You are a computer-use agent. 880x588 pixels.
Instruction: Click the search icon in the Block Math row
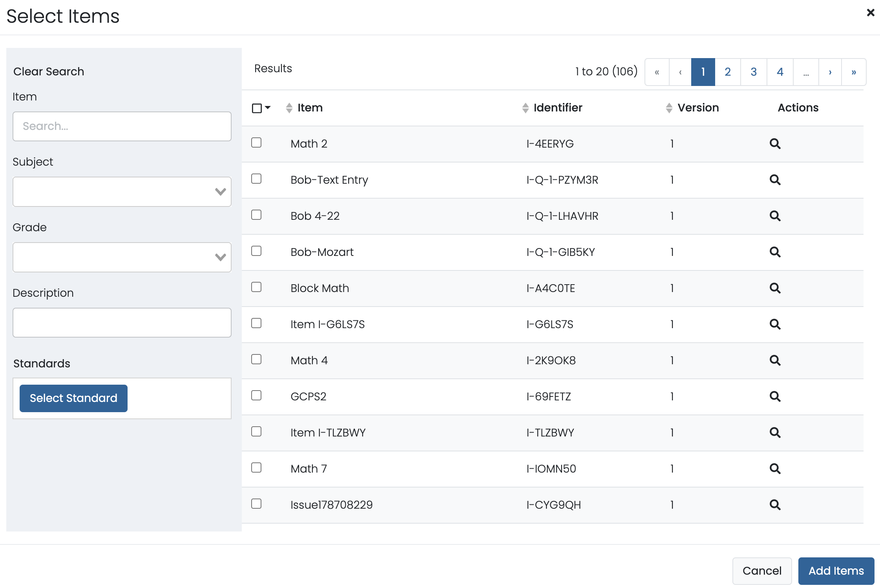tap(775, 288)
